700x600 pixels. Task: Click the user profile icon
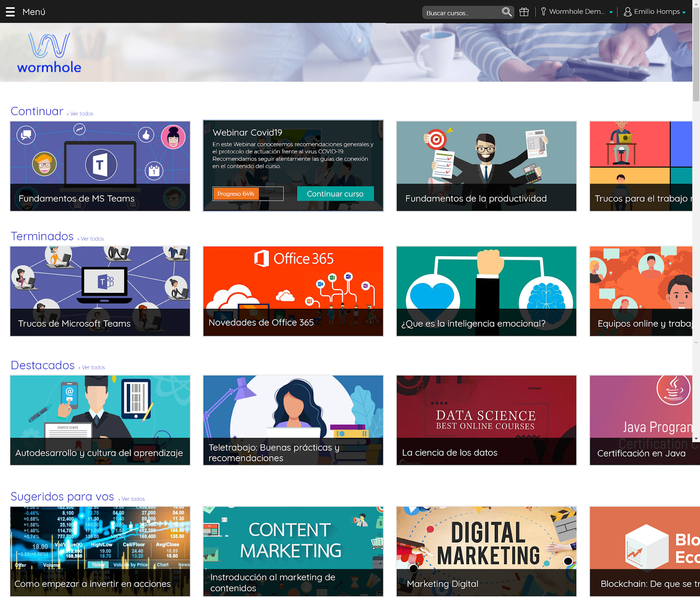627,12
